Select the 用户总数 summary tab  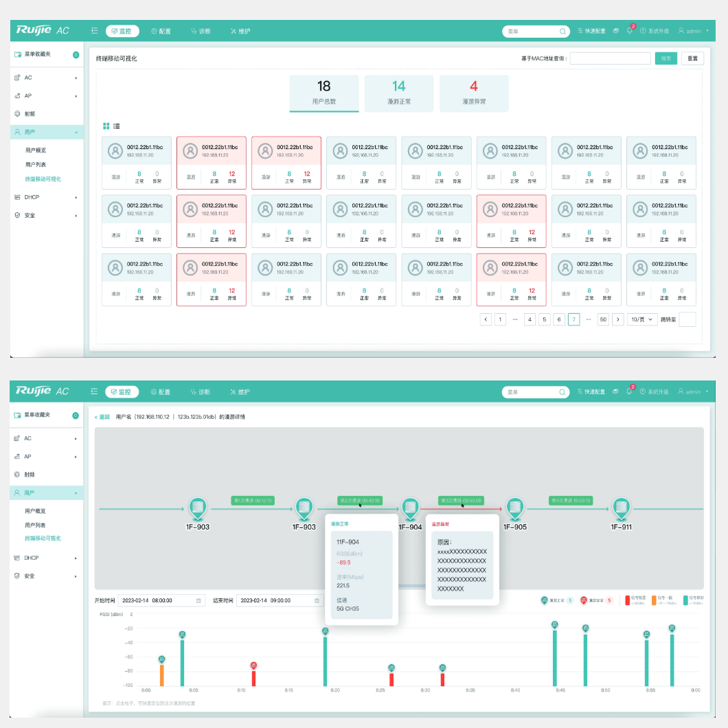tap(324, 93)
